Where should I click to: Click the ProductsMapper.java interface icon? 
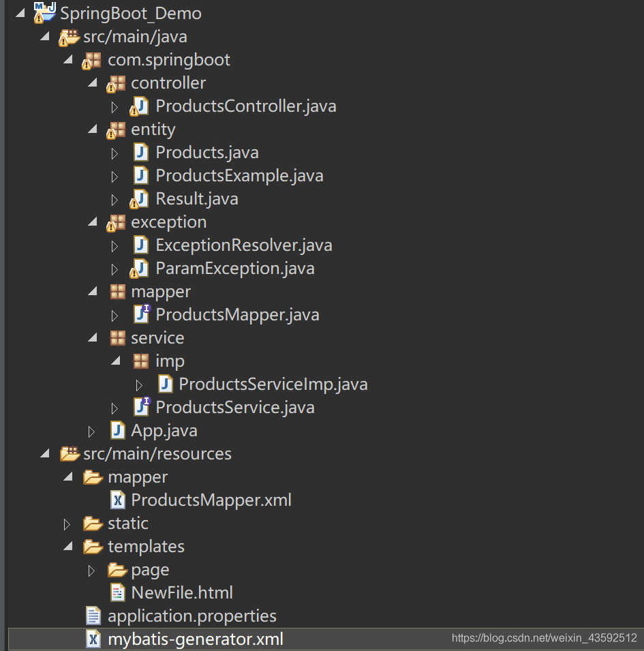pyautogui.click(x=142, y=314)
